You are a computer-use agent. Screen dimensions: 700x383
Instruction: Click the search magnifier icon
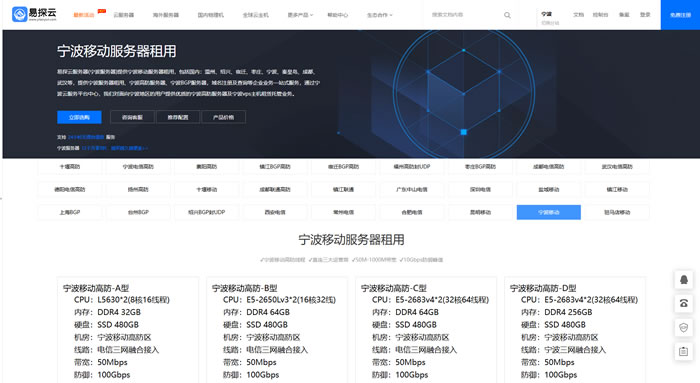pyautogui.click(x=507, y=15)
